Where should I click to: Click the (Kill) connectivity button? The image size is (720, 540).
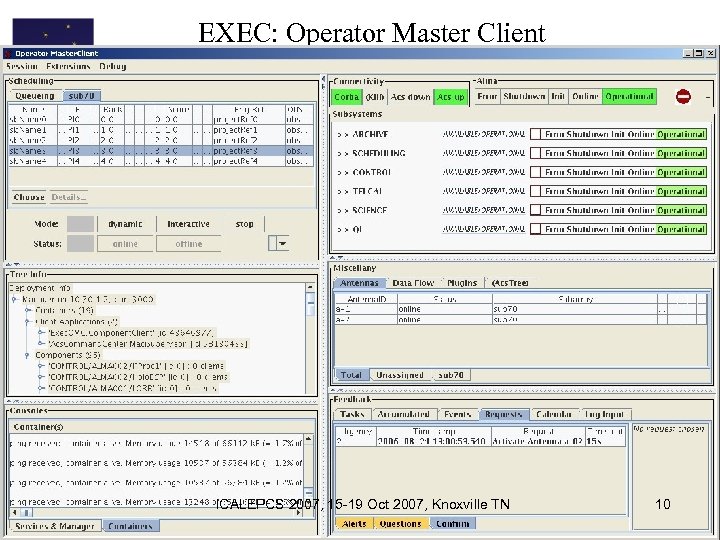375,97
